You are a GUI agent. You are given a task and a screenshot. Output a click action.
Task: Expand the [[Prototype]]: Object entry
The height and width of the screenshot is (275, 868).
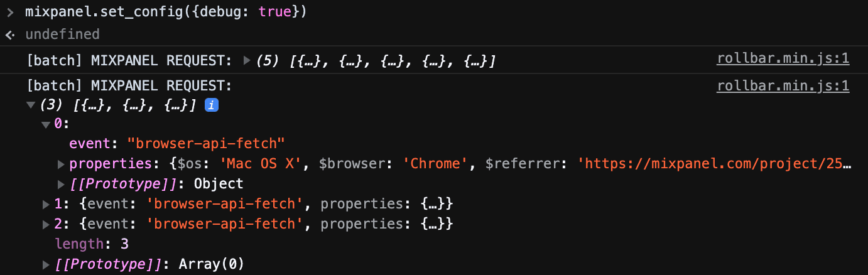click(61, 185)
